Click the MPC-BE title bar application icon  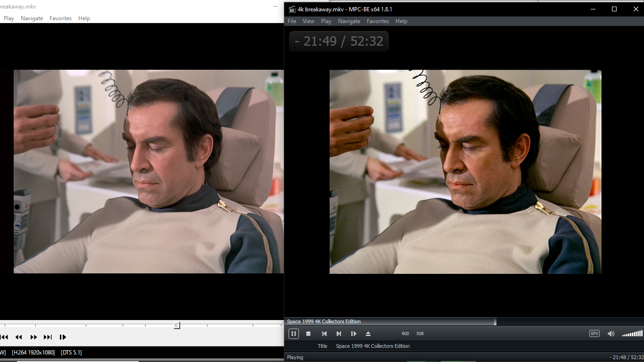(x=292, y=9)
